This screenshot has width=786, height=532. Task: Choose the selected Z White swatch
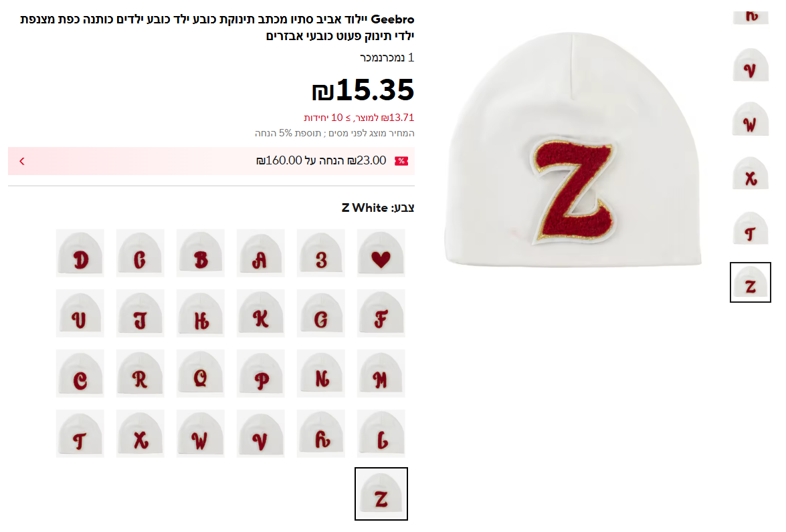coord(381,494)
